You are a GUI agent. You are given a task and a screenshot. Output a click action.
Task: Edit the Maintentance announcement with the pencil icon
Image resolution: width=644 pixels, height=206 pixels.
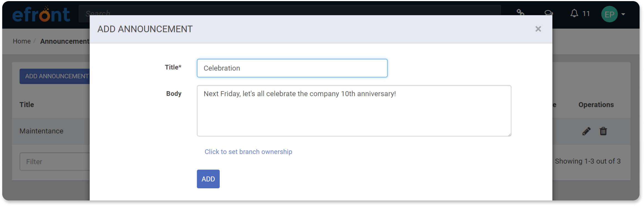586,131
